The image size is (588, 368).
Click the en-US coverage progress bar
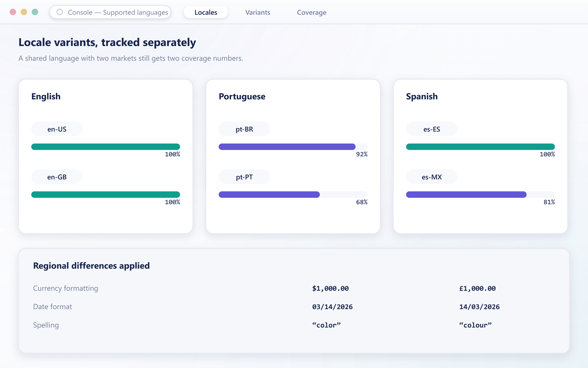[106, 147]
